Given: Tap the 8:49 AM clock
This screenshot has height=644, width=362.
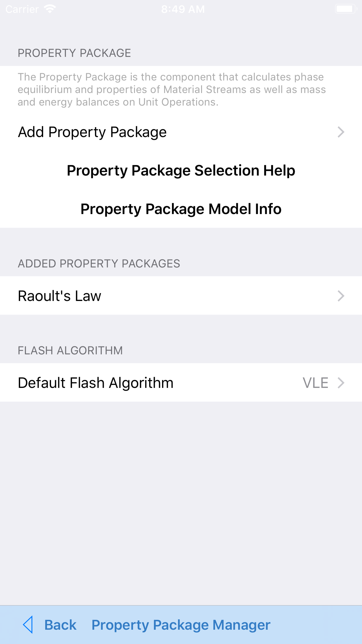Looking at the screenshot, I should pyautogui.click(x=183, y=9).
